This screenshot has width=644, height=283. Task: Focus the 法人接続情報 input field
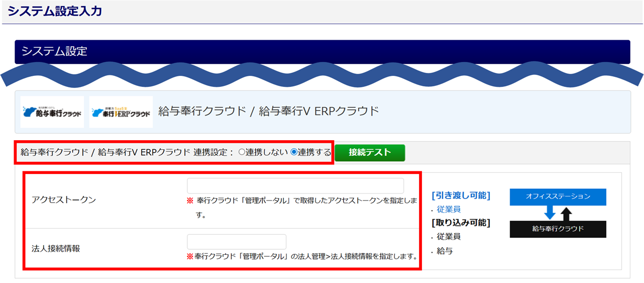point(237,242)
